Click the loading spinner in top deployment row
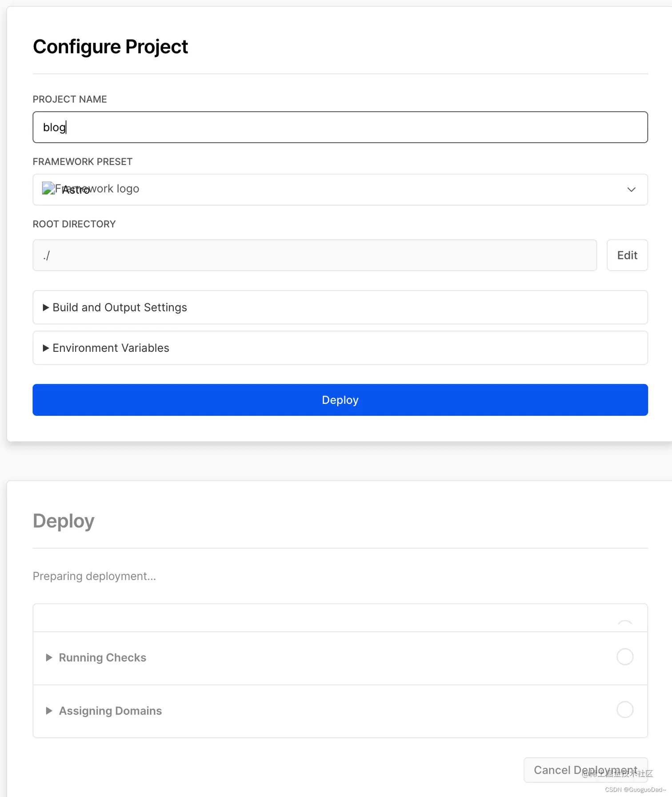Image resolution: width=672 pixels, height=797 pixels. 625,623
